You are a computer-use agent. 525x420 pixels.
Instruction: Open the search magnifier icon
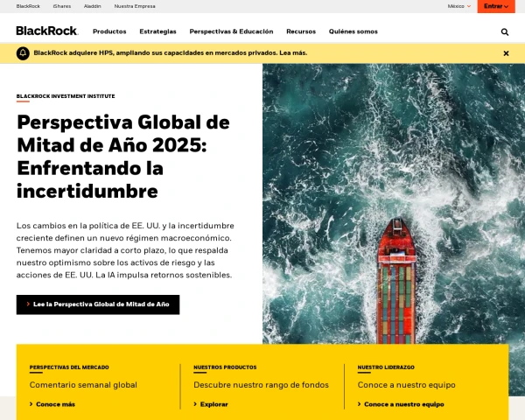coord(505,31)
